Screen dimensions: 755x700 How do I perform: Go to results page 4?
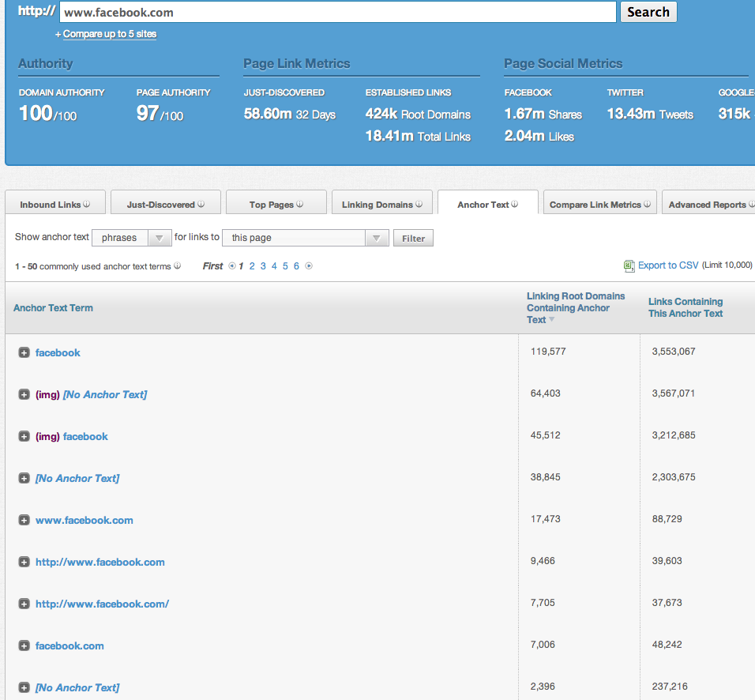click(x=274, y=266)
